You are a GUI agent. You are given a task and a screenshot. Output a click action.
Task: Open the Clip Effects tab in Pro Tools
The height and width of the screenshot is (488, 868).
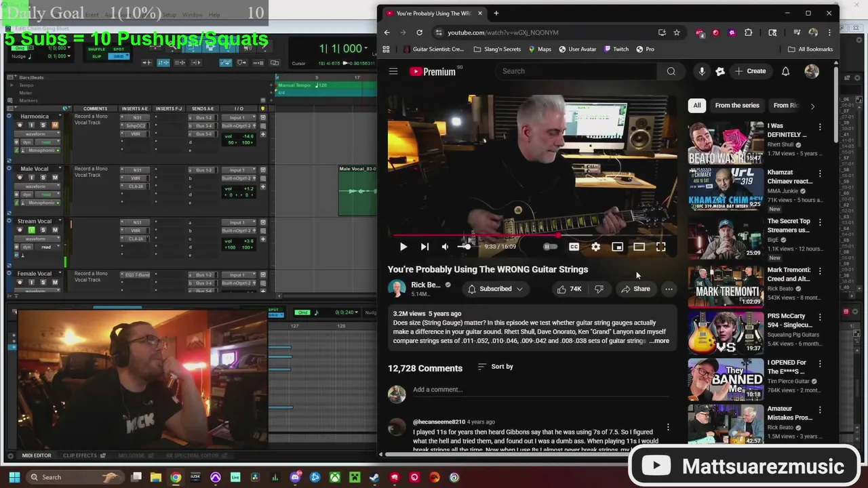(80, 455)
